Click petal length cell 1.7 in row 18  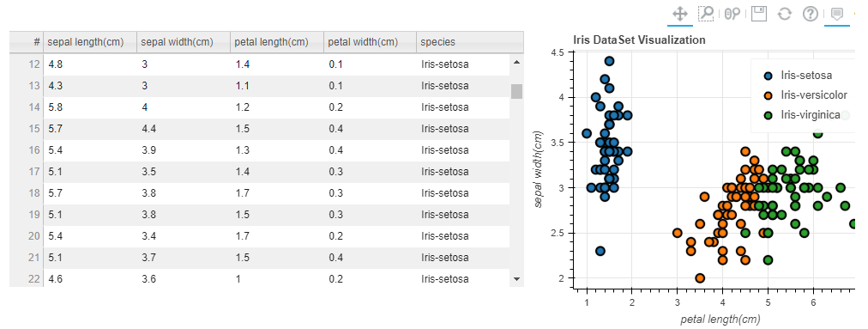tap(277, 193)
